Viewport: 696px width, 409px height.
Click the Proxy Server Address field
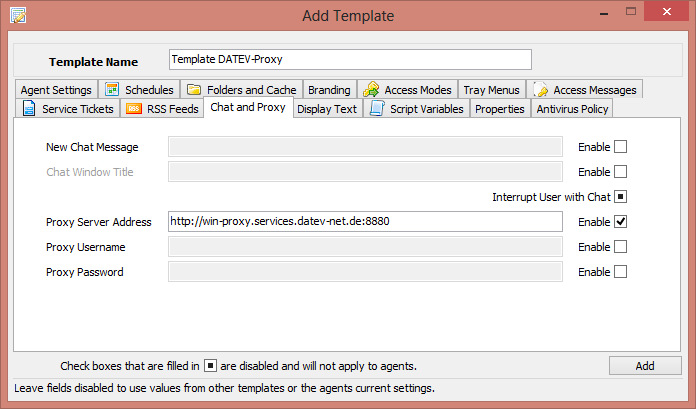coord(365,222)
